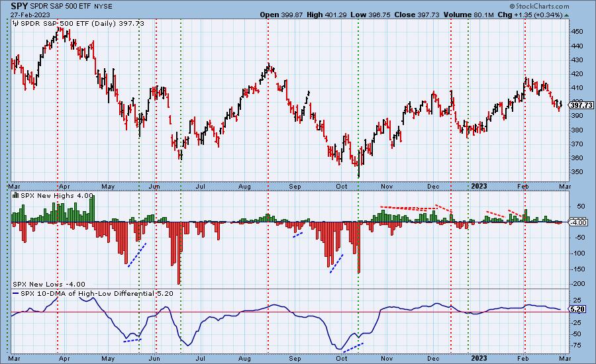Click the bar-chart icon before the SPDR Daily legend

(x=16, y=23)
